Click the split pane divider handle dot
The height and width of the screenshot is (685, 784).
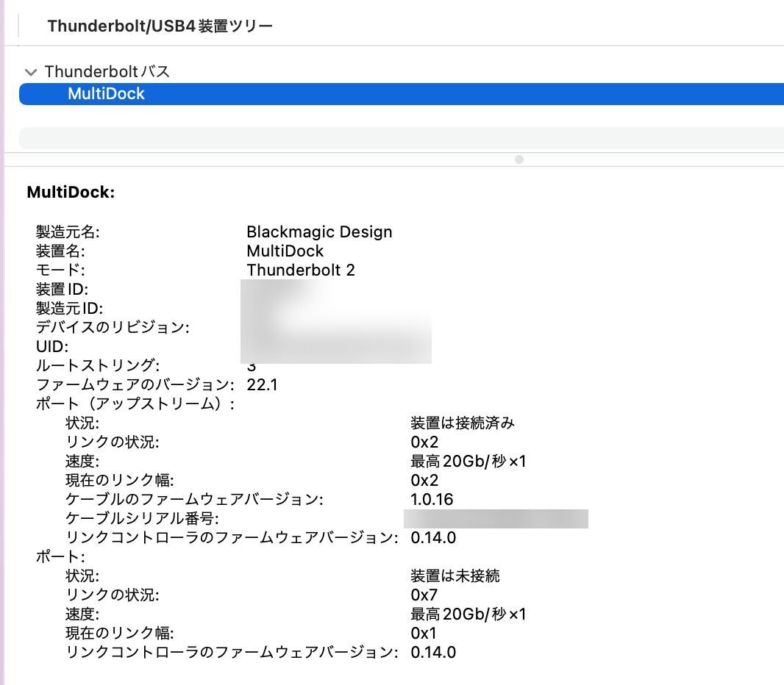[519, 159]
